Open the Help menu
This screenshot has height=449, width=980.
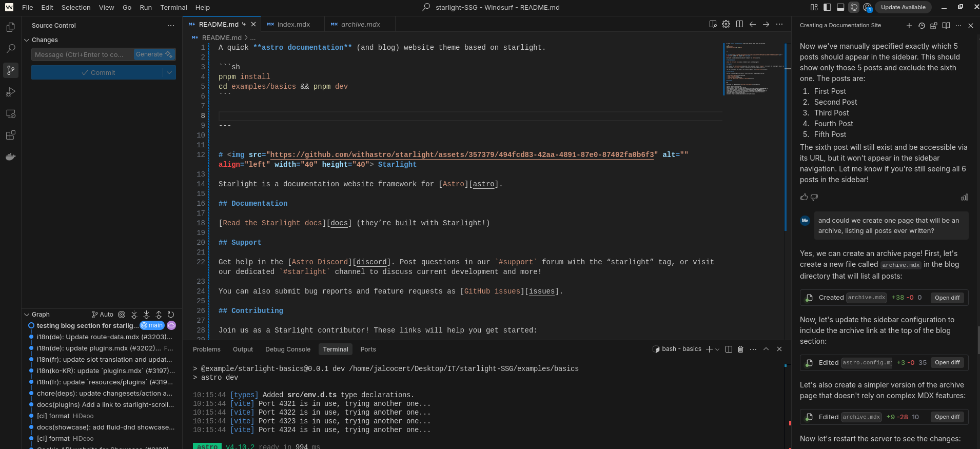pos(203,8)
